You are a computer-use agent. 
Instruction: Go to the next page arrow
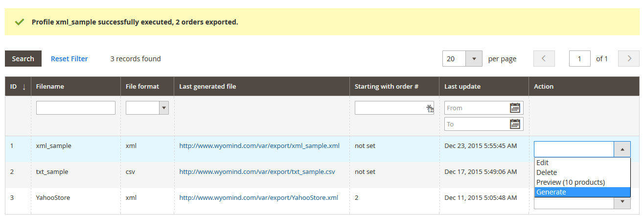[x=628, y=59]
